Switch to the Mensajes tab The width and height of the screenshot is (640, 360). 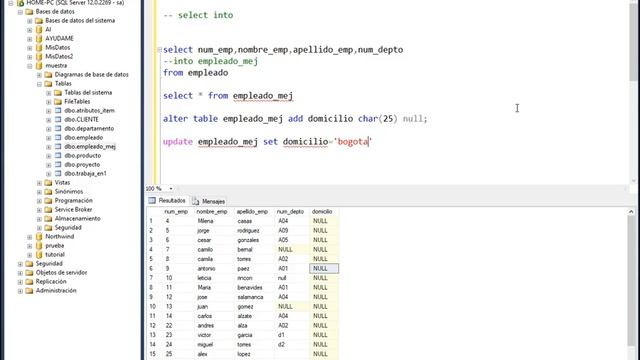[x=209, y=201]
